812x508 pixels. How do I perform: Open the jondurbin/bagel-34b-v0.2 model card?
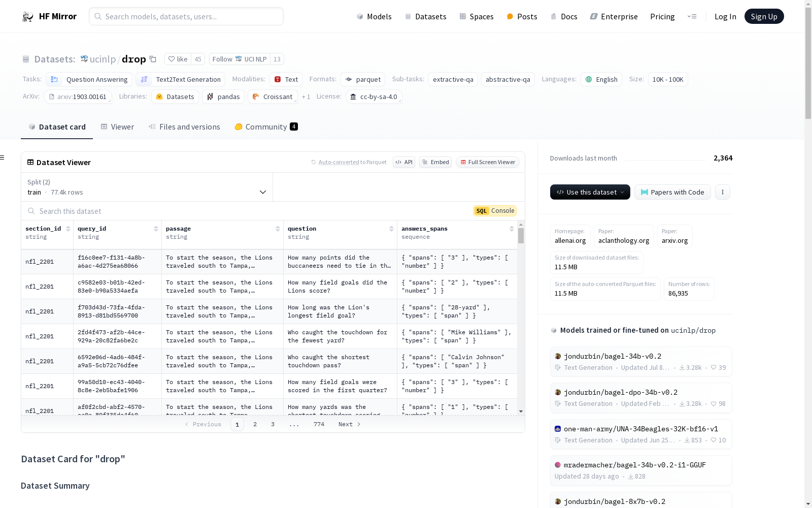(641, 362)
